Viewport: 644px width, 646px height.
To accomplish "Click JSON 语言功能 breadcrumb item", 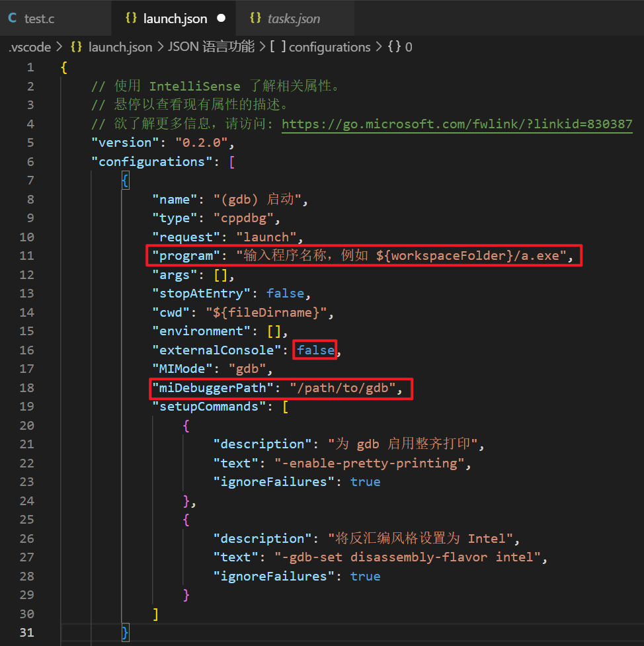I will pos(211,47).
